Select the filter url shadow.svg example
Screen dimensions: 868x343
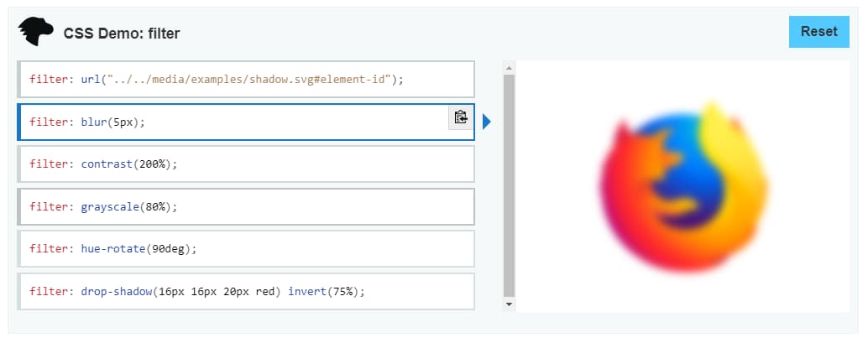pos(246,79)
